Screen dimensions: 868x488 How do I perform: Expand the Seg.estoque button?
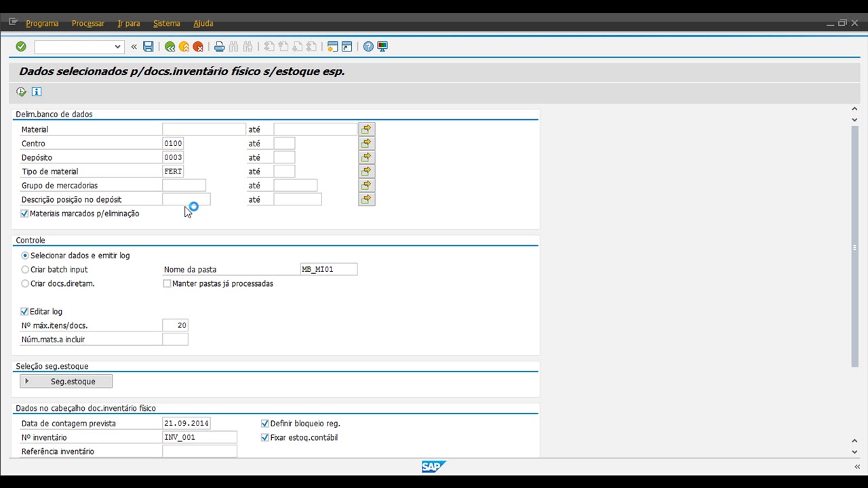[66, 382]
